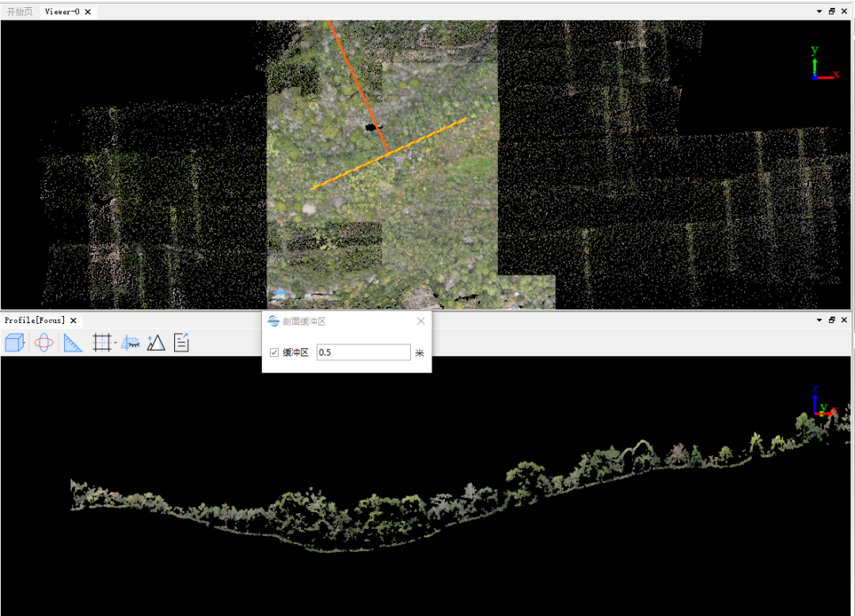The width and height of the screenshot is (855, 616).
Task: Close the Profile panel
Action: tap(845, 320)
